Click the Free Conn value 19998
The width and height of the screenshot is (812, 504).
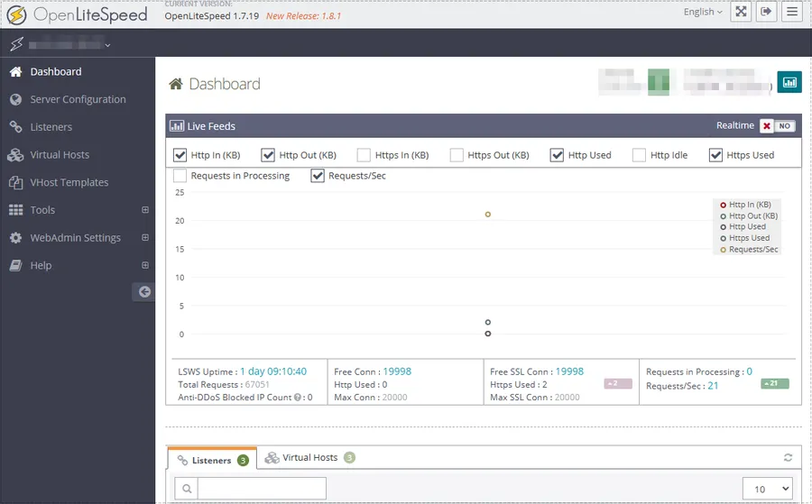click(x=397, y=371)
